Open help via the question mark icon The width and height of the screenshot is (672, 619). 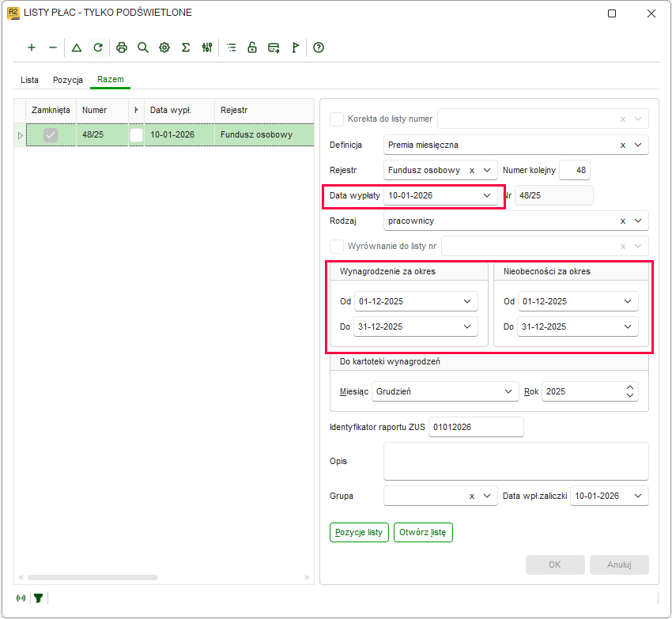pos(319,47)
